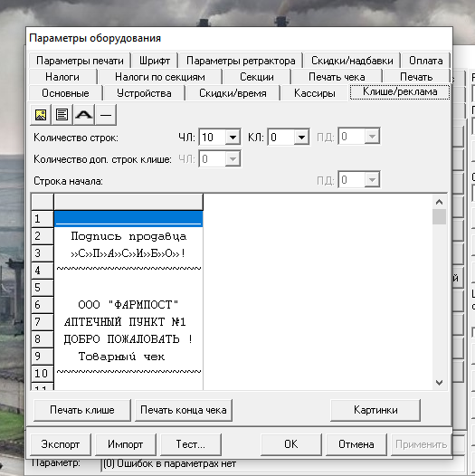
Task: Switch to the Шрифт tab
Action: pos(155,61)
